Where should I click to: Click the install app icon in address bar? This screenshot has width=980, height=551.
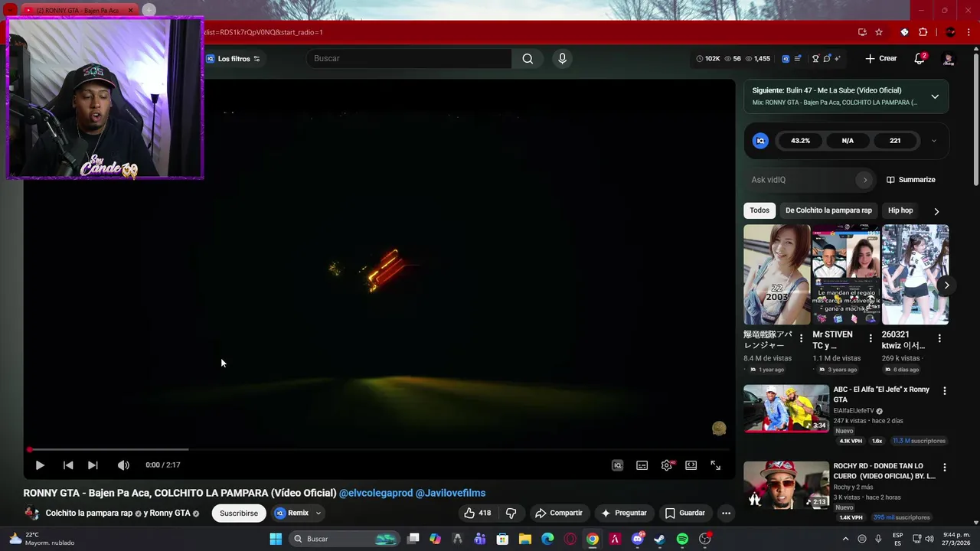(x=862, y=32)
